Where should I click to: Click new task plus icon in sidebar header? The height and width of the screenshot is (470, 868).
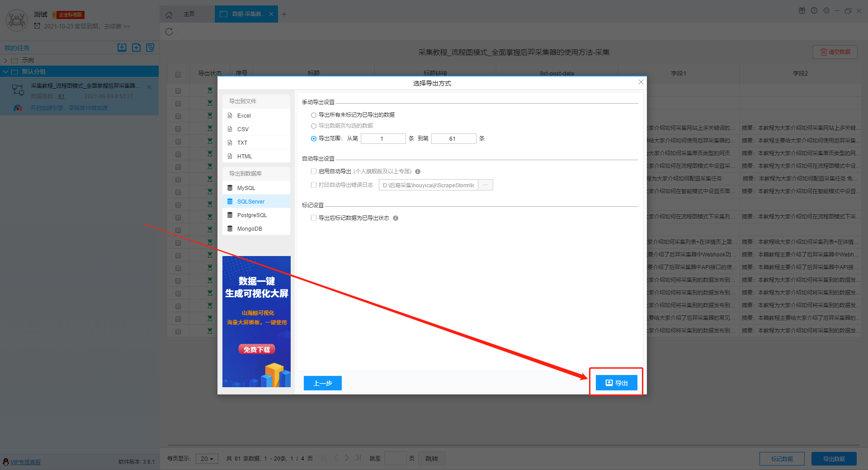pyautogui.click(x=136, y=47)
